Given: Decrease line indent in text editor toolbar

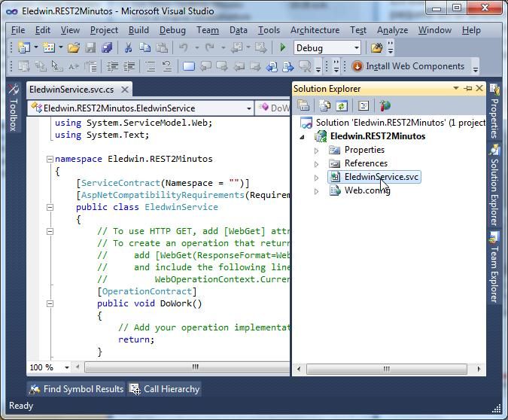Looking at the screenshot, I should pos(112,66).
